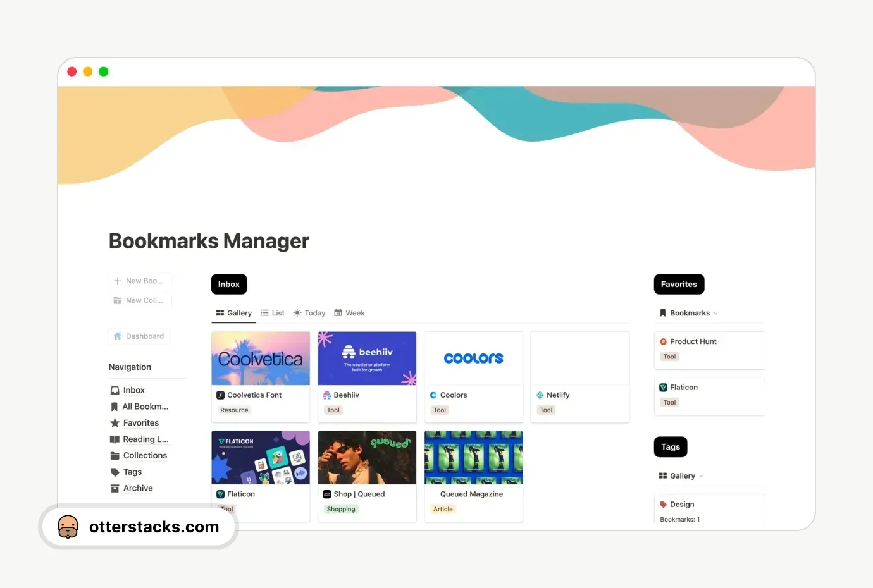Screen dimensions: 873x588
Task: Click the book icon beside Reading L...
Action: [115, 439]
